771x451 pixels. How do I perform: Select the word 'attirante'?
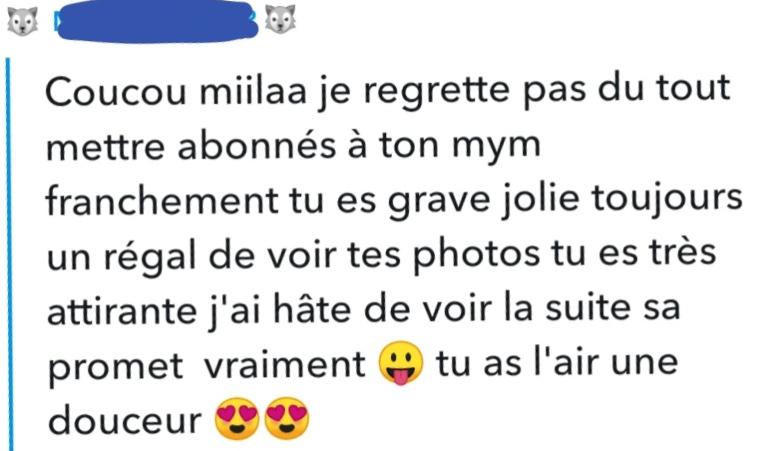pyautogui.click(x=122, y=311)
